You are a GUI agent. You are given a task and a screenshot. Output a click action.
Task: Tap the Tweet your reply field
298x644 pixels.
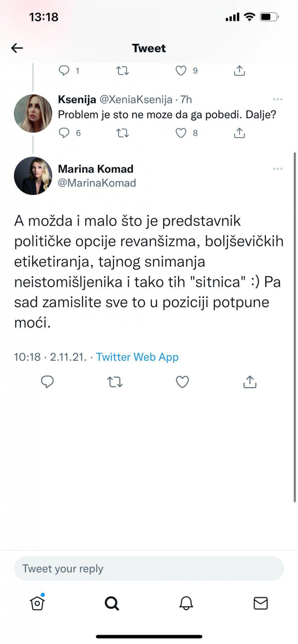(149, 568)
